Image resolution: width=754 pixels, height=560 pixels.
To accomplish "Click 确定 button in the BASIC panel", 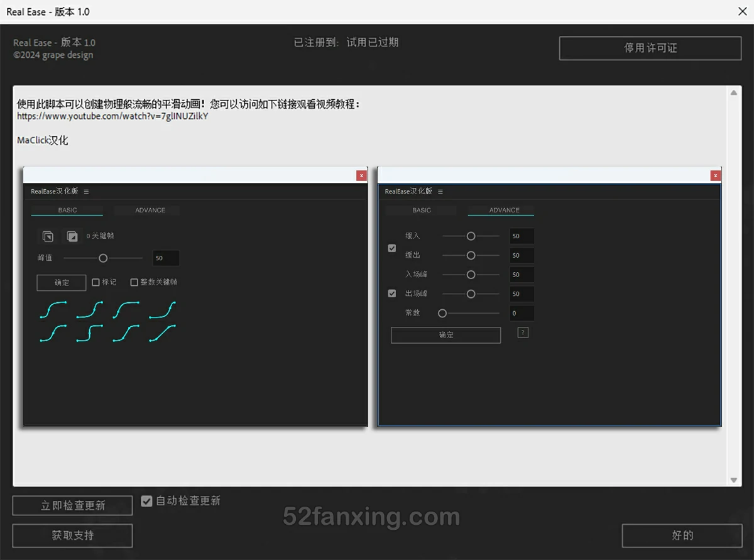I will pos(62,283).
